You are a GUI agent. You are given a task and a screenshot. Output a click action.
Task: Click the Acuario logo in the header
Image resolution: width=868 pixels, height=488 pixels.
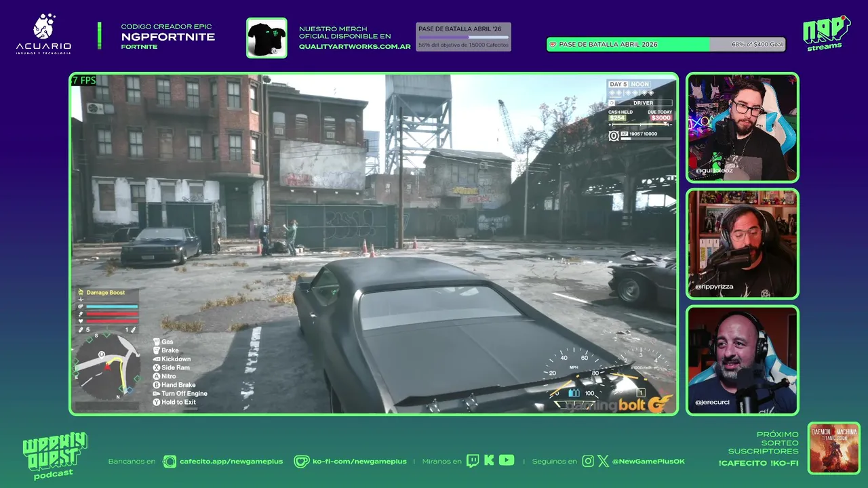[x=43, y=34]
